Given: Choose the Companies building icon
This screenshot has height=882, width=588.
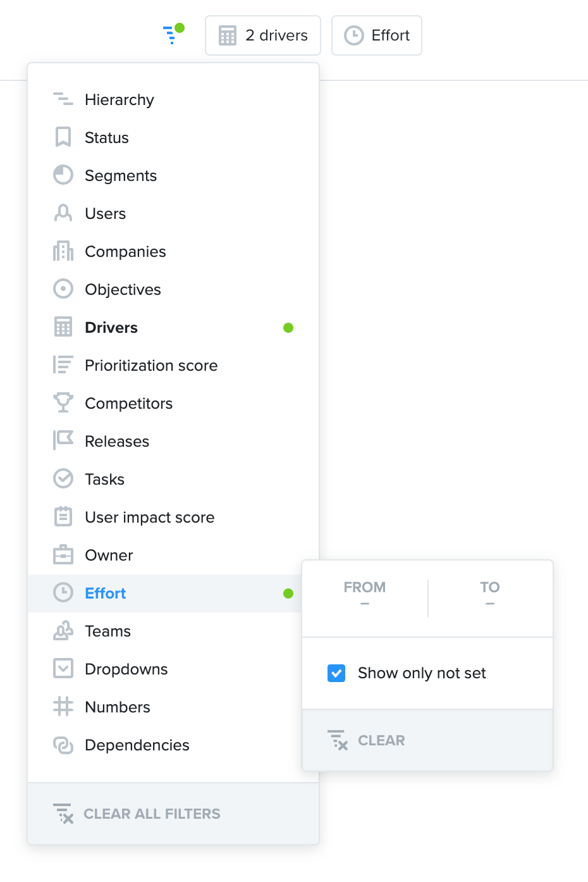Looking at the screenshot, I should point(63,251).
